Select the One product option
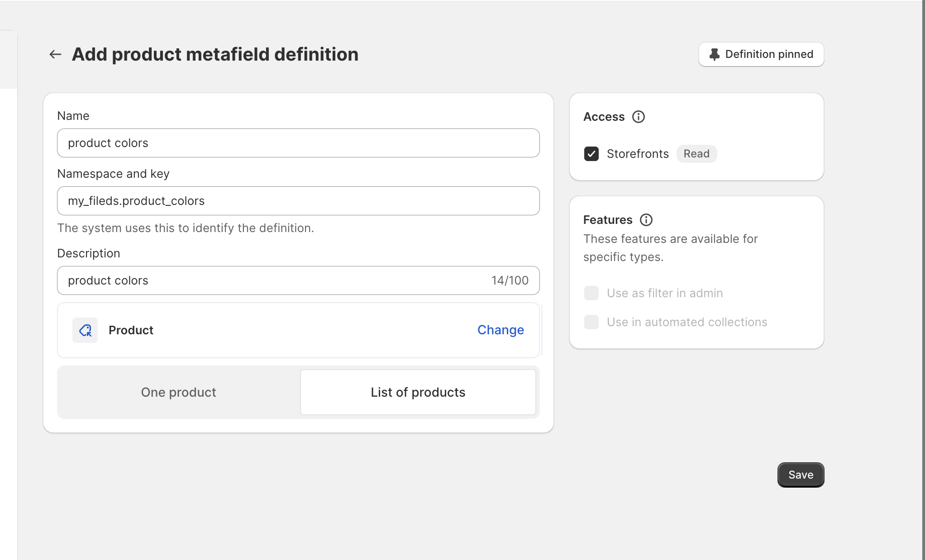Screen dimensions: 925x560 [178, 392]
